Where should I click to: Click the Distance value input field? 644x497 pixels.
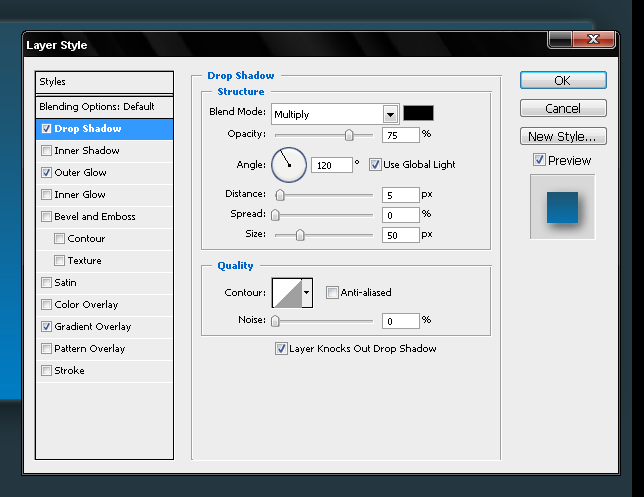pyautogui.click(x=399, y=195)
